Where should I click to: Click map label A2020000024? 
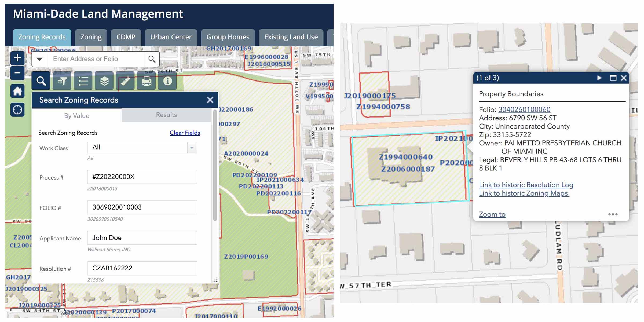point(246,153)
